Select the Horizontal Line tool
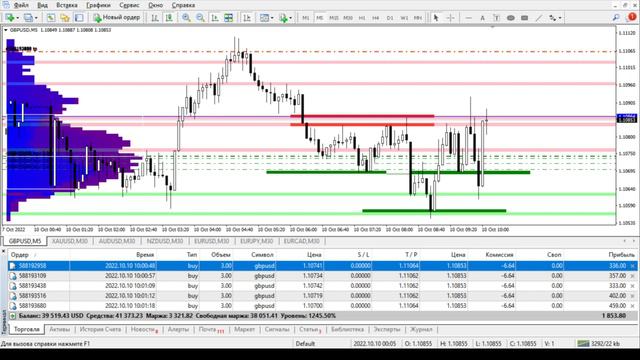640x360 pixels. 468,18
